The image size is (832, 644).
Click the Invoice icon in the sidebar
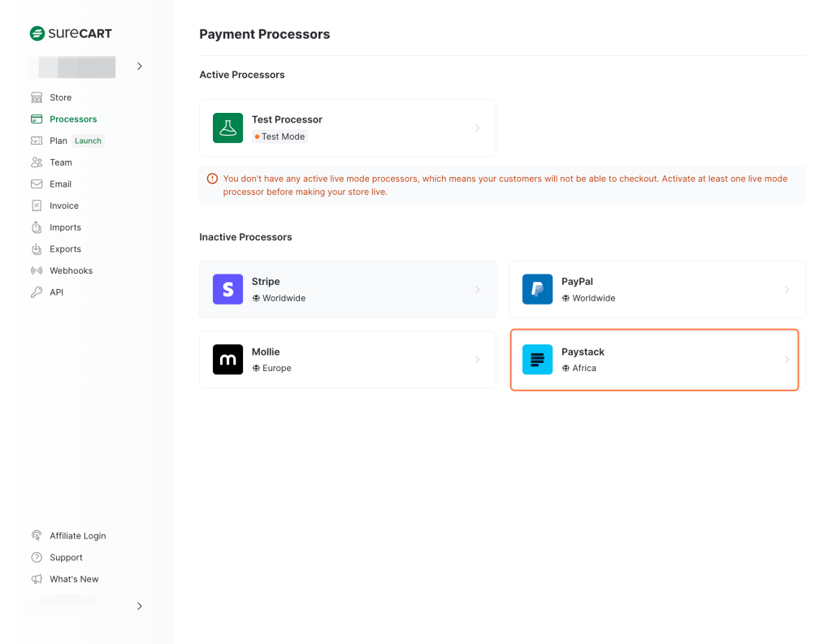(x=37, y=205)
